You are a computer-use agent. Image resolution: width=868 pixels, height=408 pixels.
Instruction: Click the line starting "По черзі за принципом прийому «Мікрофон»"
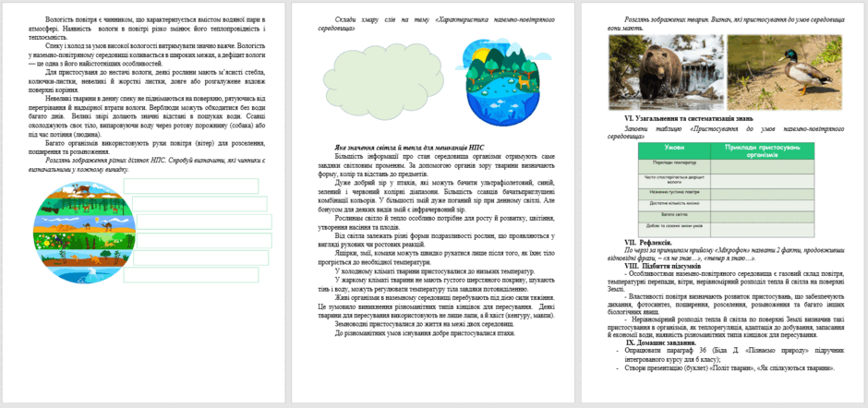pyautogui.click(x=726, y=255)
